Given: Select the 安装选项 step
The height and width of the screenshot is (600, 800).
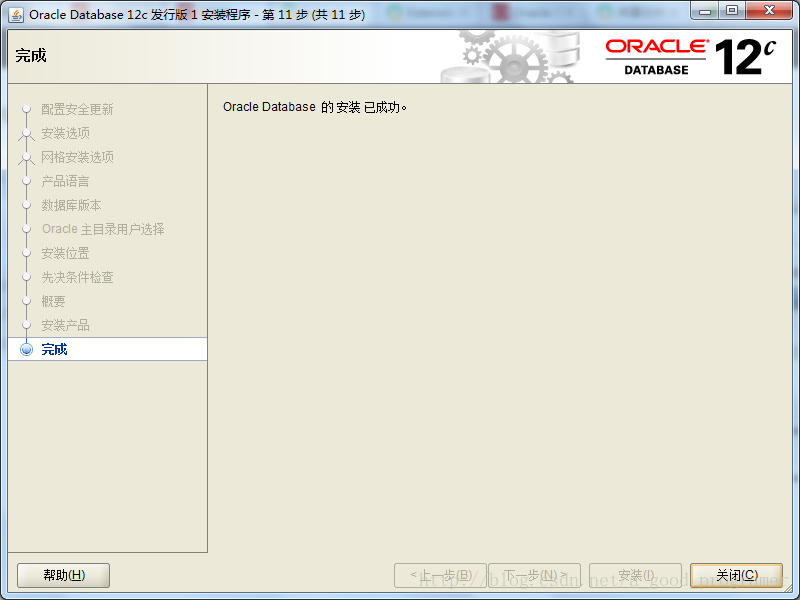Looking at the screenshot, I should pyautogui.click(x=65, y=133).
